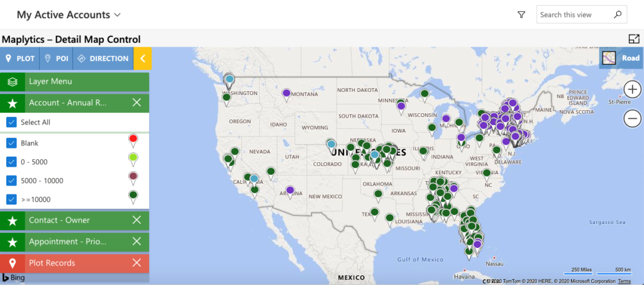The height and width of the screenshot is (285, 644).
Task: Close the Contact - Owner layer
Action: [136, 220]
